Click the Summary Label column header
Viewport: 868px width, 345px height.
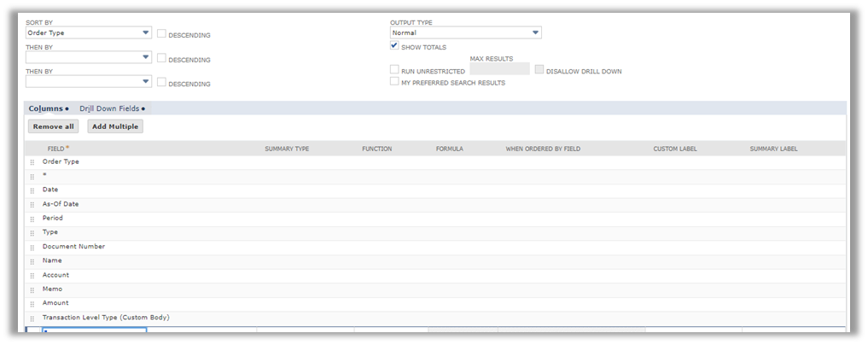pos(773,149)
